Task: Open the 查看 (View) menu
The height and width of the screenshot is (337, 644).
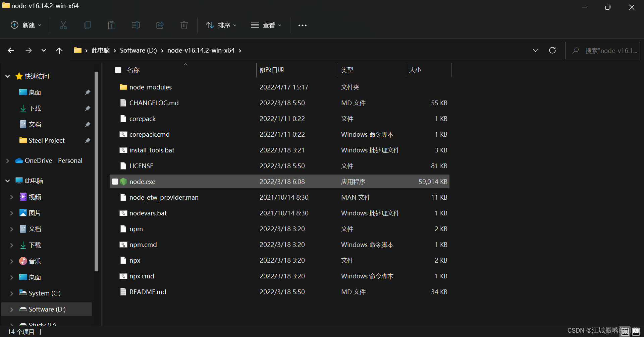Action: 266,25
